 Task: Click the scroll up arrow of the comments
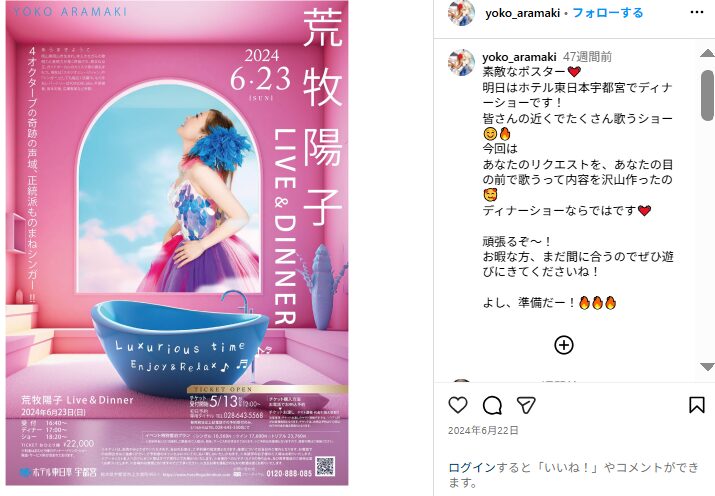(707, 53)
